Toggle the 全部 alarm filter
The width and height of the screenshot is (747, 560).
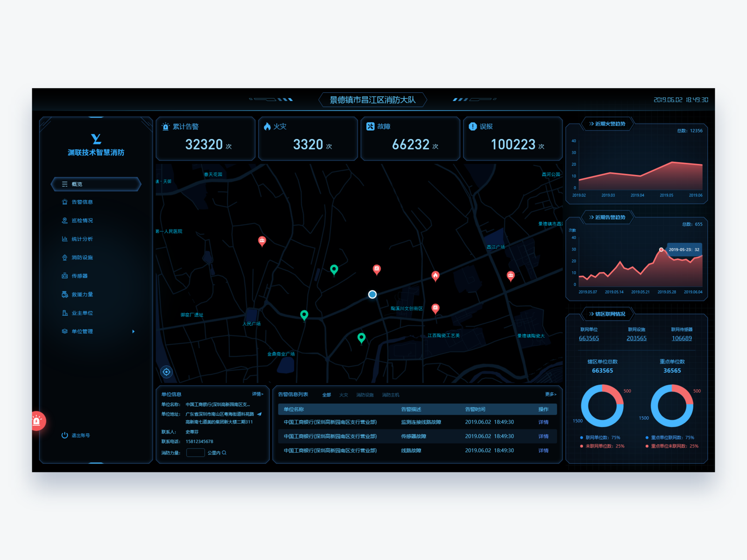point(326,394)
